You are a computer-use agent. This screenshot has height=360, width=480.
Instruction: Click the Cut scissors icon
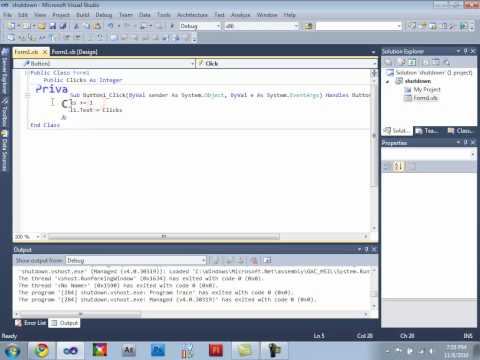76,26
